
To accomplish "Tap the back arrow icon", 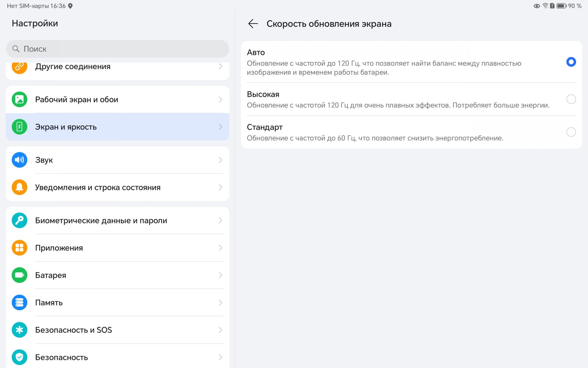I will pos(253,24).
